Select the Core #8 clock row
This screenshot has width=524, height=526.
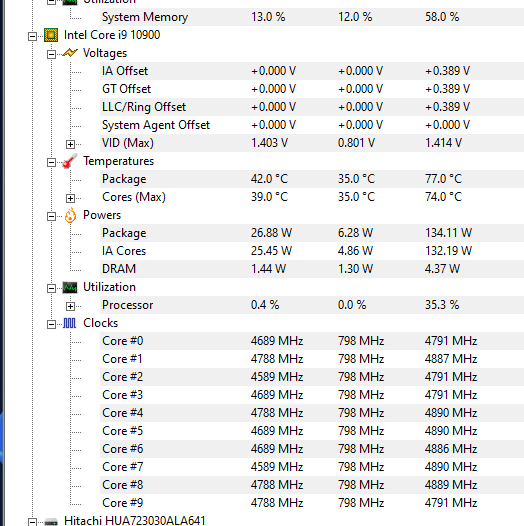tap(312, 485)
